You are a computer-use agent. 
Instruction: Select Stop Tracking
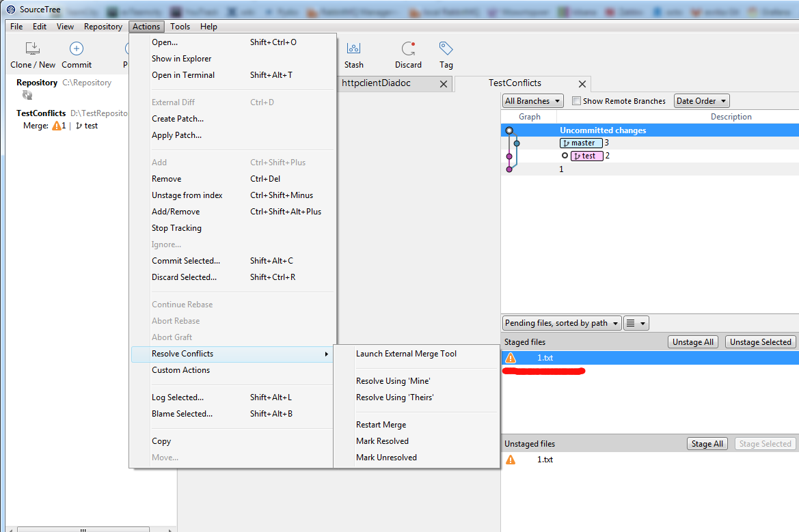point(233,227)
